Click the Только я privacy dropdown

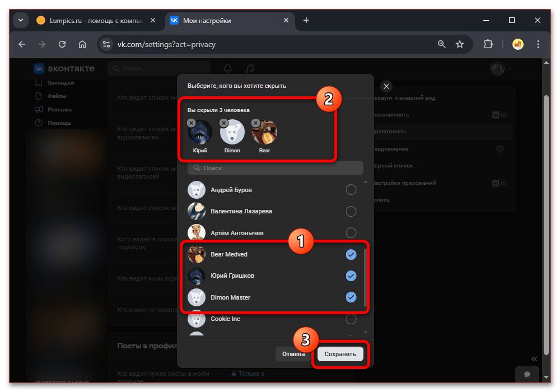coord(248,374)
